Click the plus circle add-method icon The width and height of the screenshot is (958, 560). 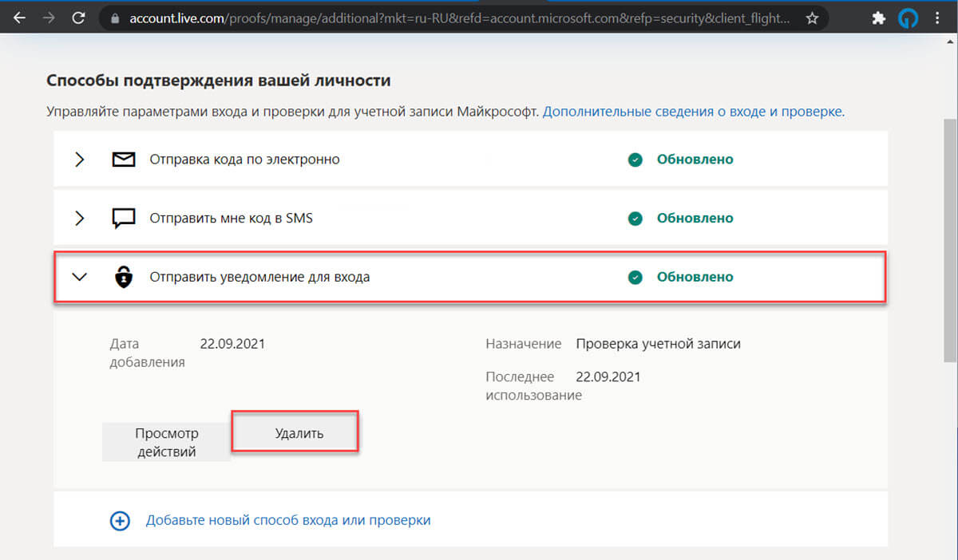point(119,521)
